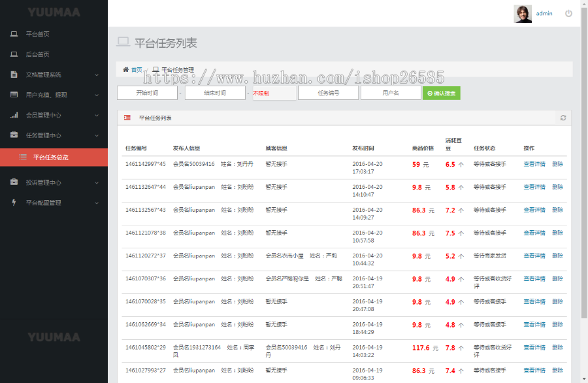This screenshot has width=588, height=383.
Task: Click the document icon beside 文档管理系统
Action: tap(14, 75)
